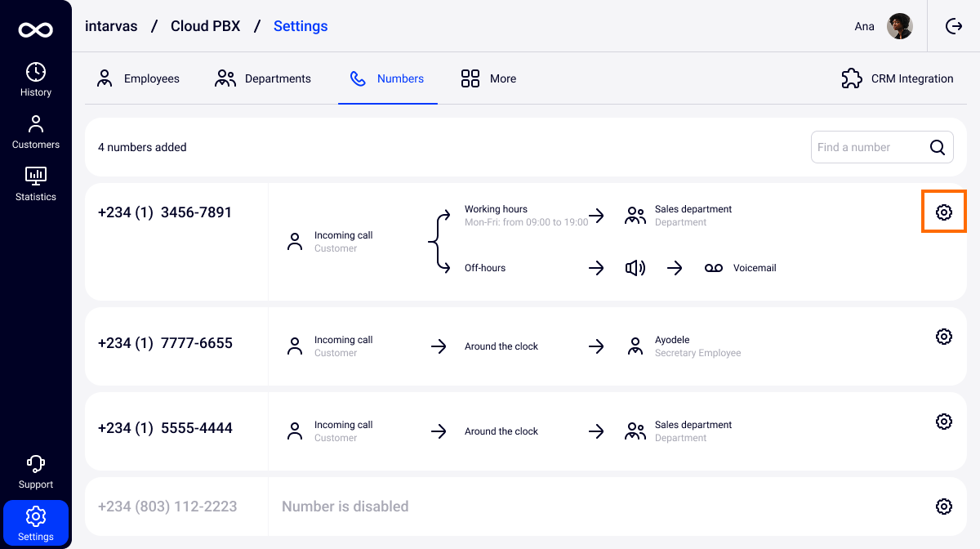Open settings gear for +234 (1) 3456-7891

pos(943,212)
